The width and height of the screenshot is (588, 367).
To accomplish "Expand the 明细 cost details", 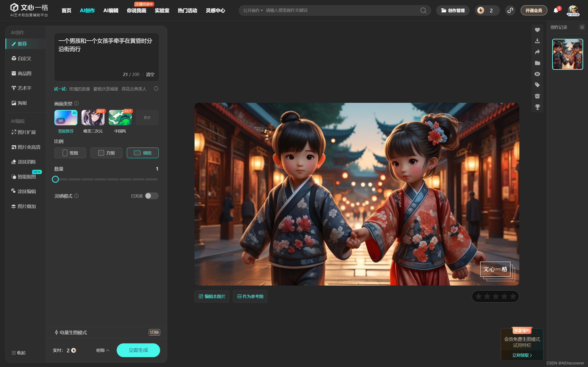I will click(102, 350).
